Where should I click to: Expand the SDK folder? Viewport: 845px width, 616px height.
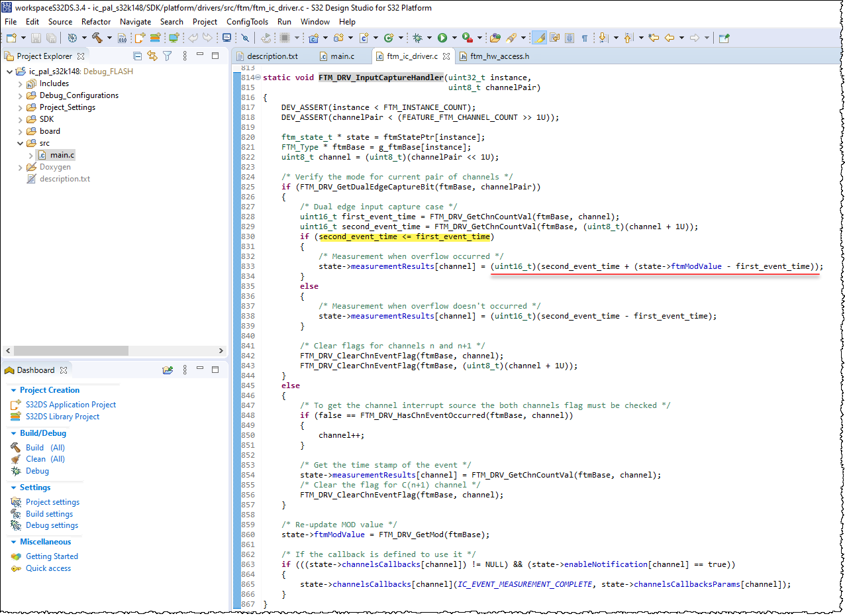(x=20, y=119)
